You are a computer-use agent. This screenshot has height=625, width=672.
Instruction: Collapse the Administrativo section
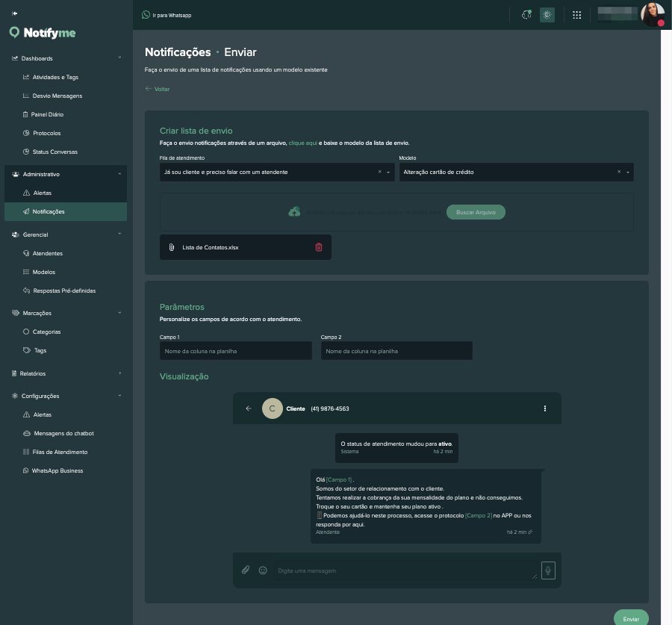click(119, 174)
